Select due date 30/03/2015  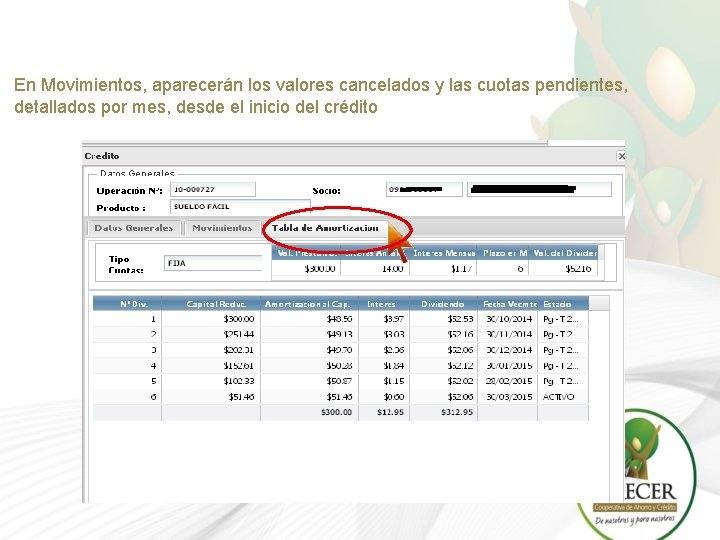click(x=508, y=397)
